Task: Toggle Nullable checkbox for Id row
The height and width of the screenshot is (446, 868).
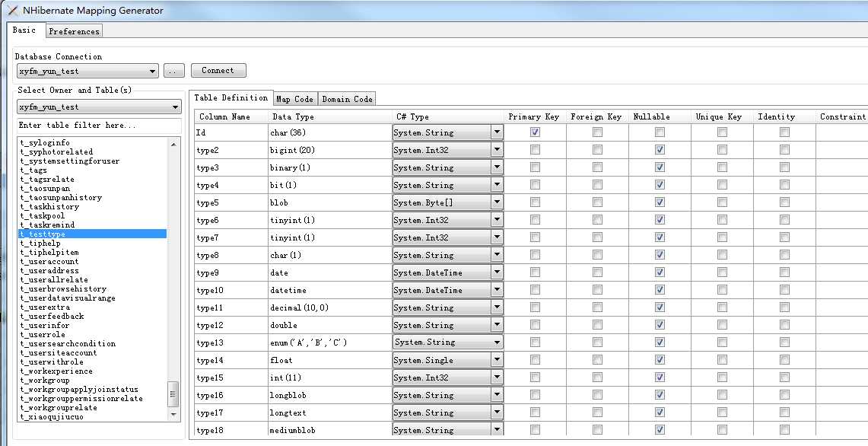Action: click(x=660, y=132)
